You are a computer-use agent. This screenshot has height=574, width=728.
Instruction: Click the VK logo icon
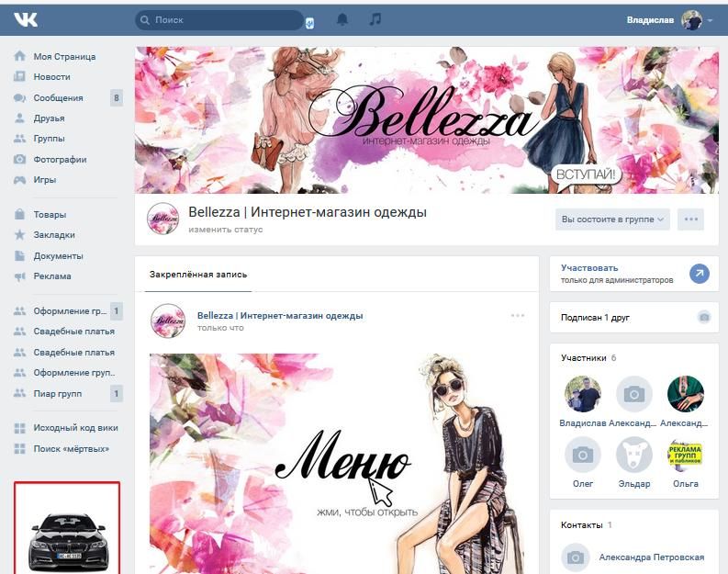tap(26, 19)
